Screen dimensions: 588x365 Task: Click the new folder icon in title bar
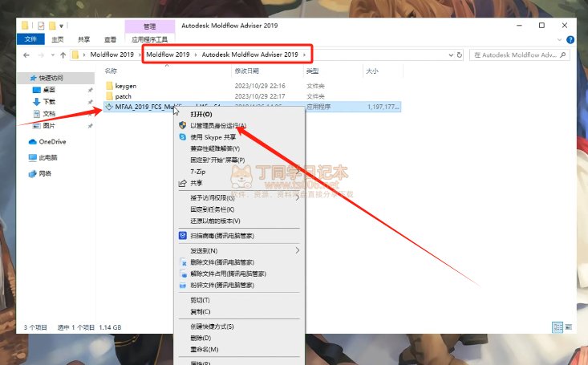pyautogui.click(x=52, y=26)
